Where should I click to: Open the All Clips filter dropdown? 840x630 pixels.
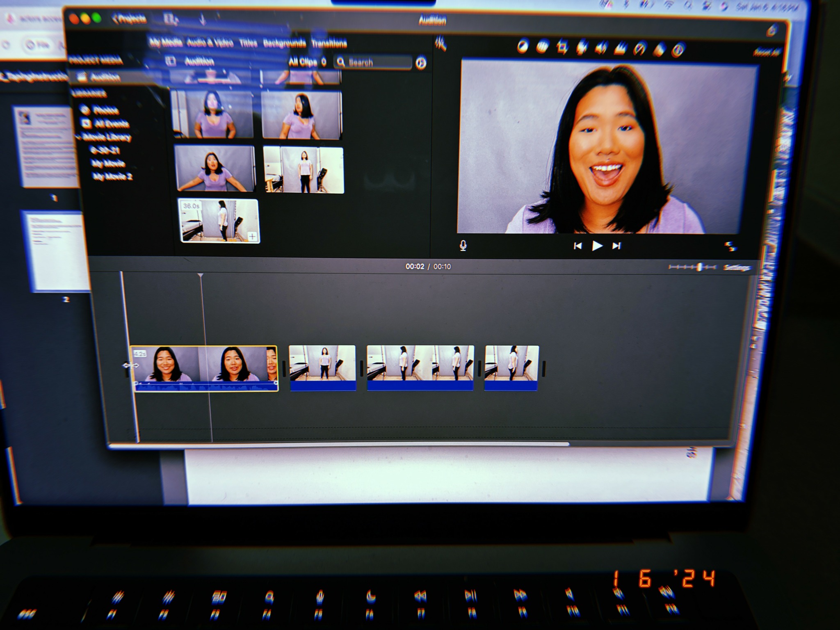(x=307, y=62)
